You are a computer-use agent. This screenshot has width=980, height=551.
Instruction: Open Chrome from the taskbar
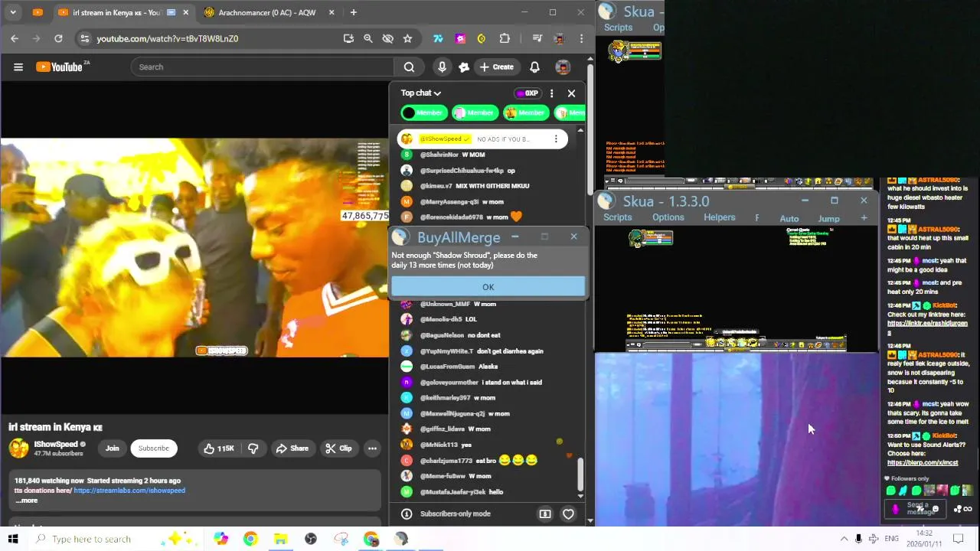pos(250,539)
